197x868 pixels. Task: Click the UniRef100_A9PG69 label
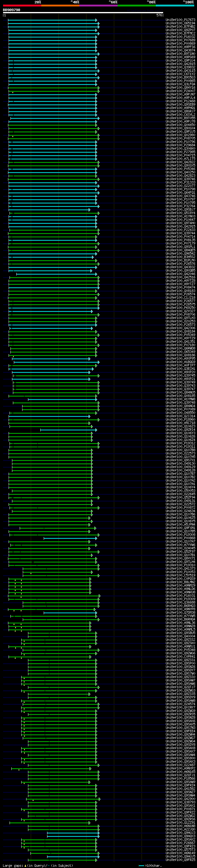[180, 57]
